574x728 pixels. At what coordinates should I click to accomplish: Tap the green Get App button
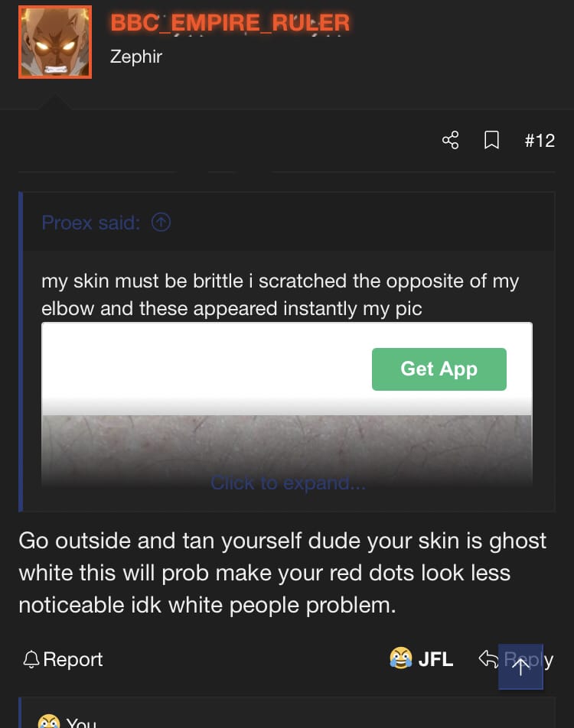click(439, 369)
